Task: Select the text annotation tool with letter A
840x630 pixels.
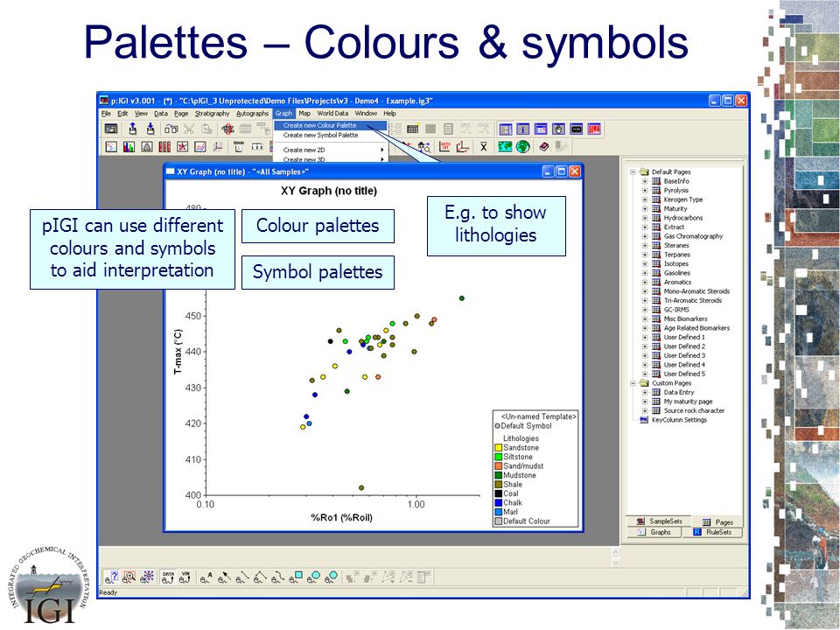Action: [206, 577]
